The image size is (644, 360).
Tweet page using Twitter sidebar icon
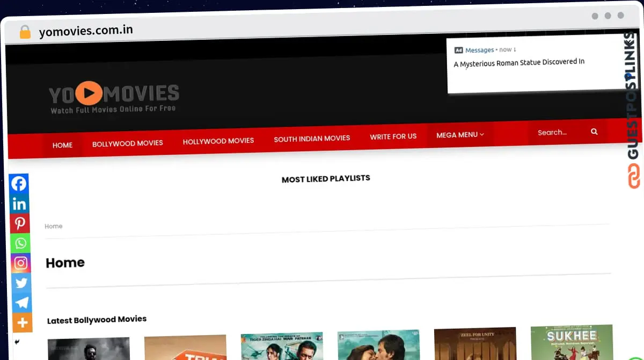click(x=21, y=283)
